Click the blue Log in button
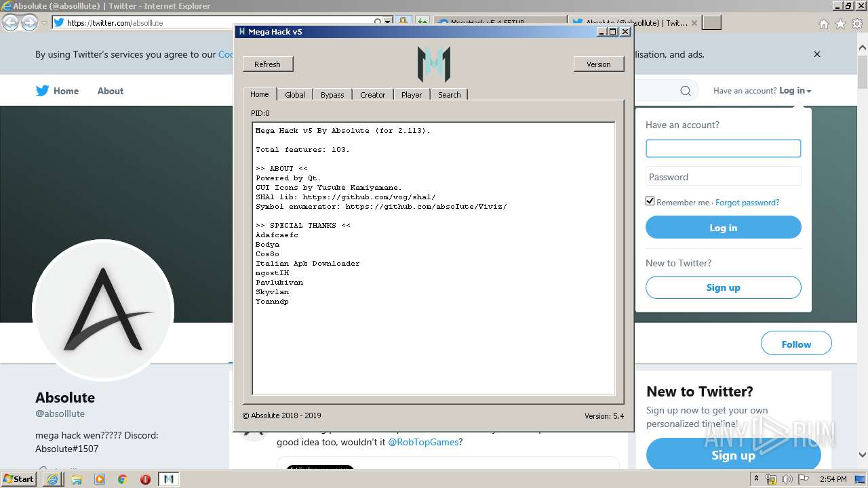This screenshot has height=488, width=868. (x=723, y=228)
